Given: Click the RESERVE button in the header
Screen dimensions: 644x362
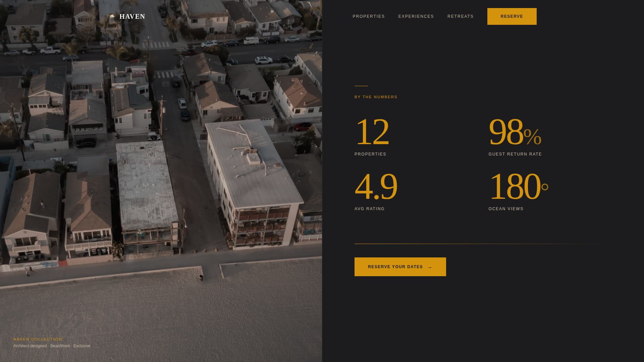Looking at the screenshot, I should [x=512, y=16].
